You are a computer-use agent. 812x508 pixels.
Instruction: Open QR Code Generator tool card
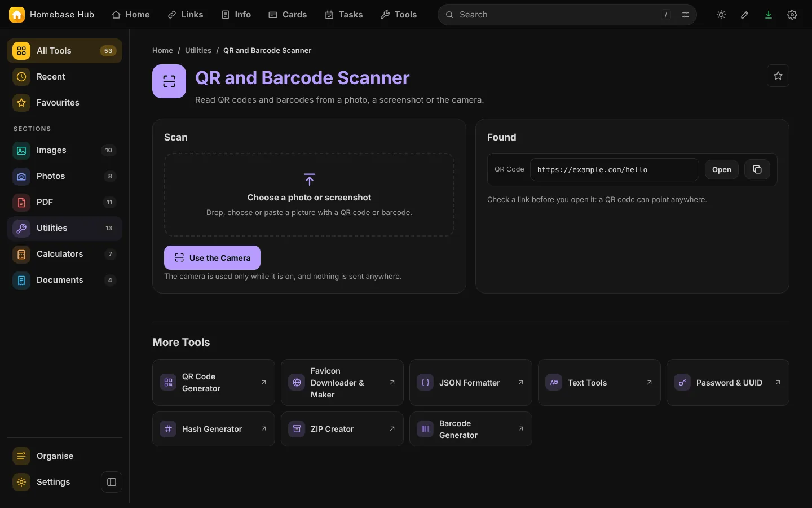214,383
